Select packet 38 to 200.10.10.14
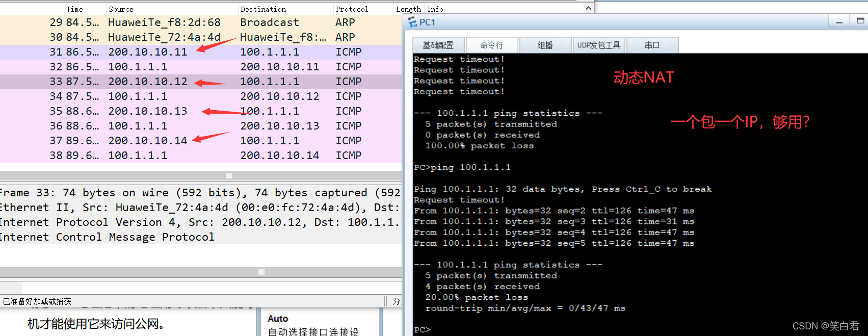 click(201, 156)
